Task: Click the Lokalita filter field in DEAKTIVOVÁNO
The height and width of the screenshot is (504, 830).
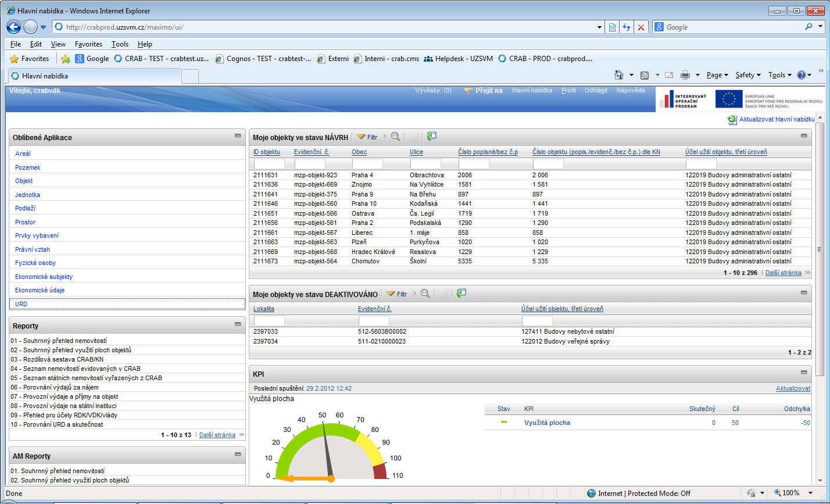Action: 269,321
